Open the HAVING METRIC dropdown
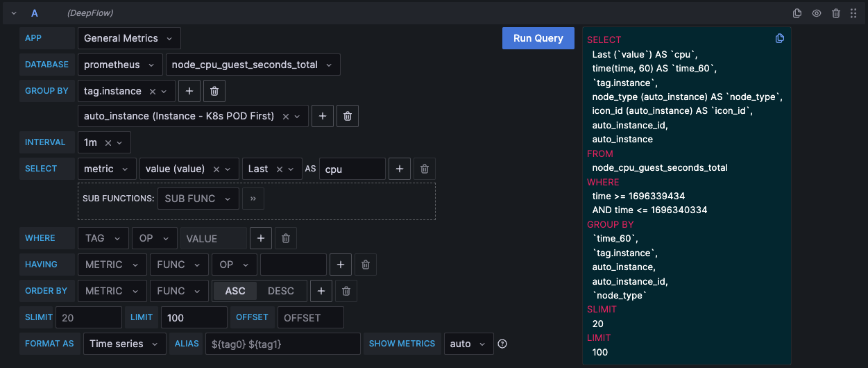The image size is (868, 368). (x=112, y=265)
